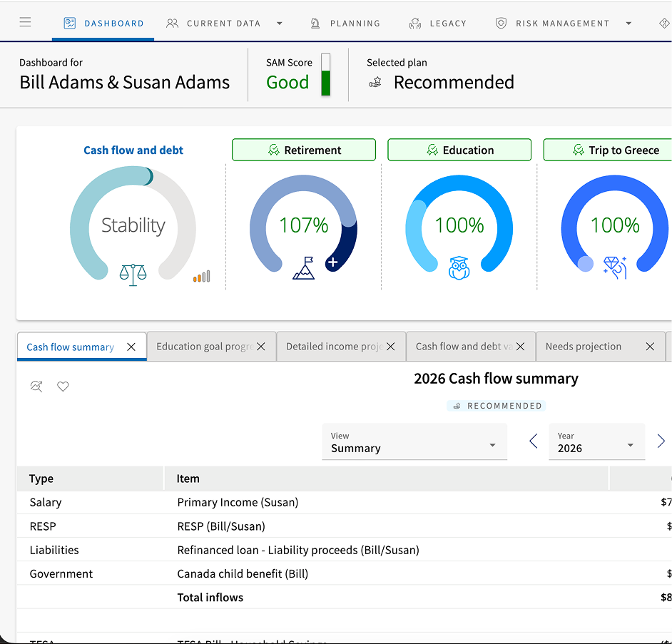Close the Needs projection tab
672x644 pixels.
coord(650,347)
